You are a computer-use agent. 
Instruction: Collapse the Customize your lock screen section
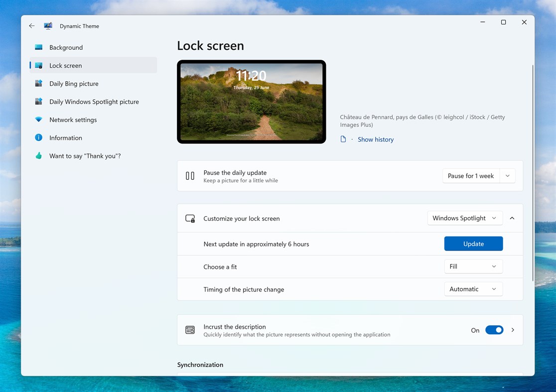click(x=512, y=218)
